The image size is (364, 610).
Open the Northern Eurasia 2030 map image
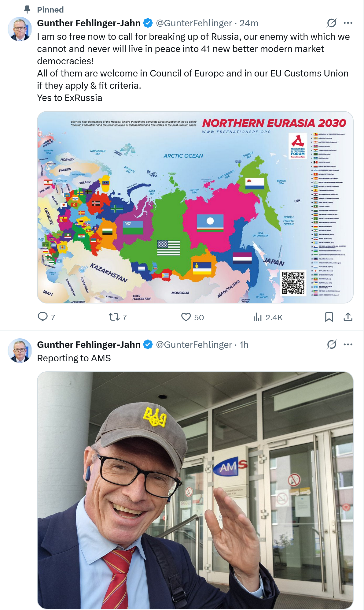(x=195, y=207)
